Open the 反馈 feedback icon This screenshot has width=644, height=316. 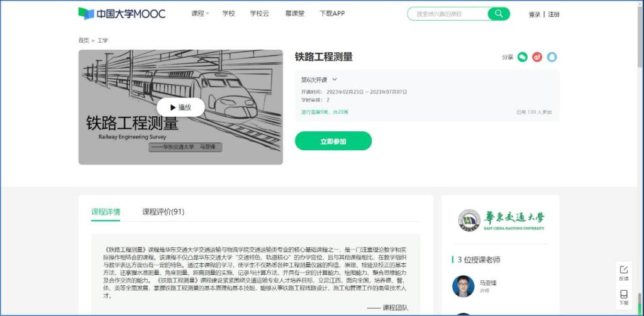point(624,273)
